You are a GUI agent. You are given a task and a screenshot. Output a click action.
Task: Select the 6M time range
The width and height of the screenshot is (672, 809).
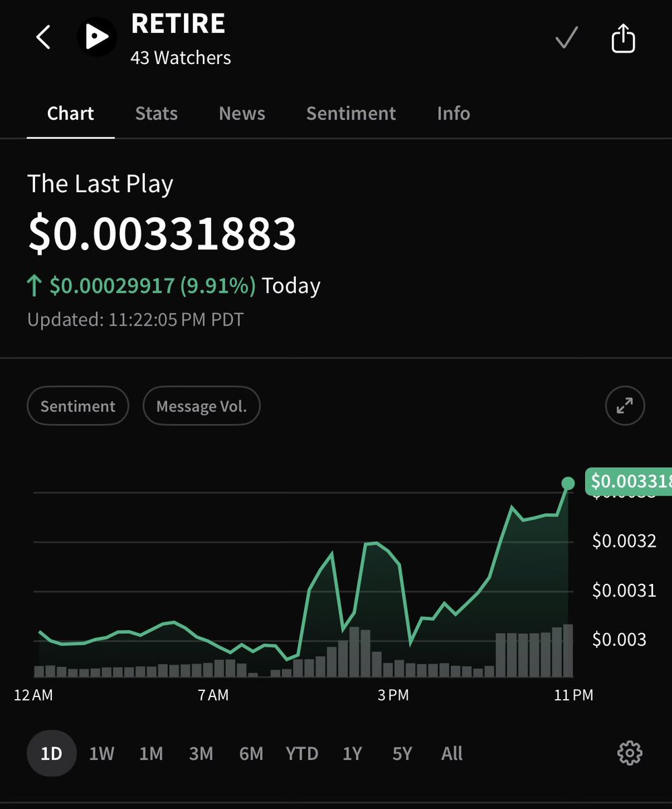click(x=251, y=753)
